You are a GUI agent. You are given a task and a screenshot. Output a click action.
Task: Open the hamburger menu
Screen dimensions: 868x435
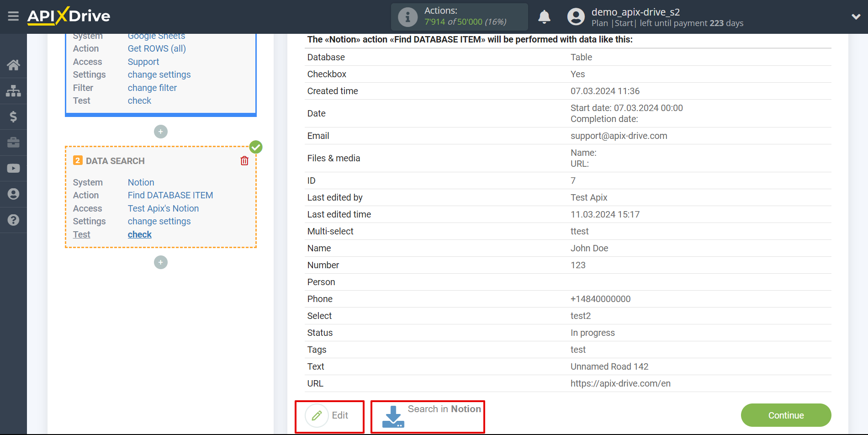click(x=13, y=16)
